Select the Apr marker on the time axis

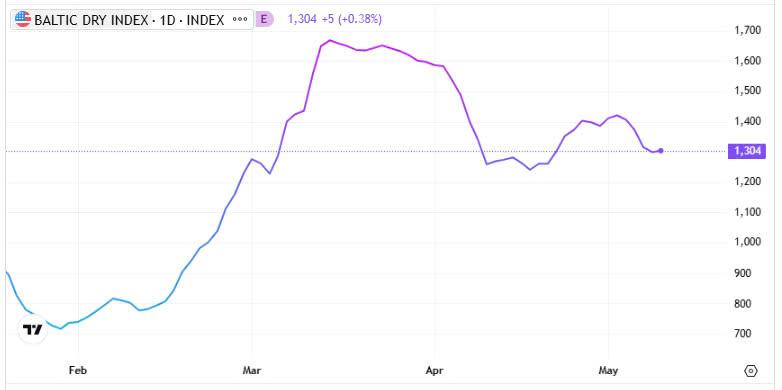click(435, 371)
